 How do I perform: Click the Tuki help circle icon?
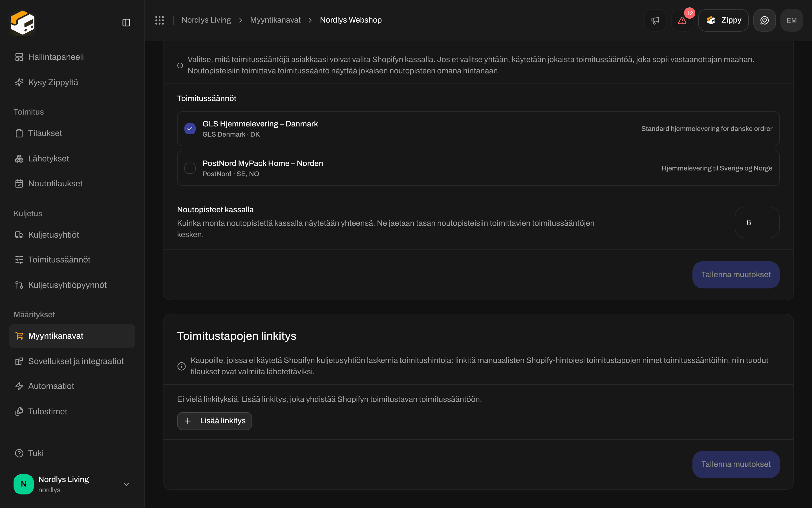pyautogui.click(x=19, y=453)
